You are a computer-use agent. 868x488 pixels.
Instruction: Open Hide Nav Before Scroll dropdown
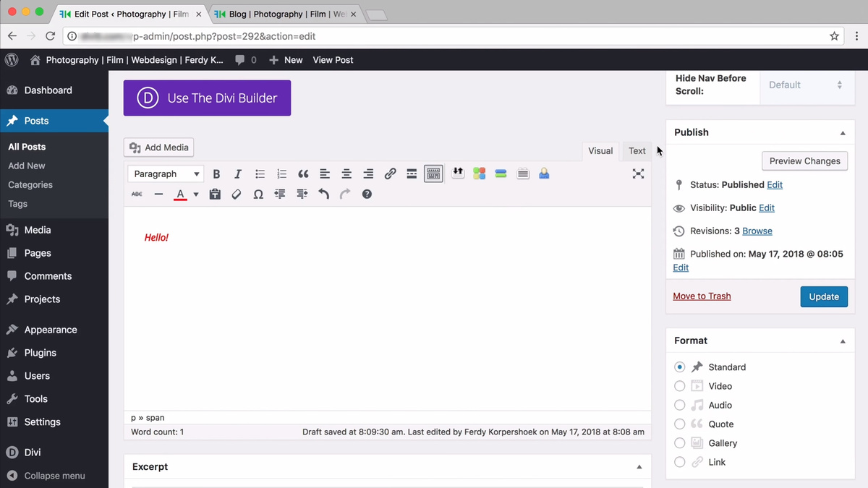pyautogui.click(x=805, y=85)
